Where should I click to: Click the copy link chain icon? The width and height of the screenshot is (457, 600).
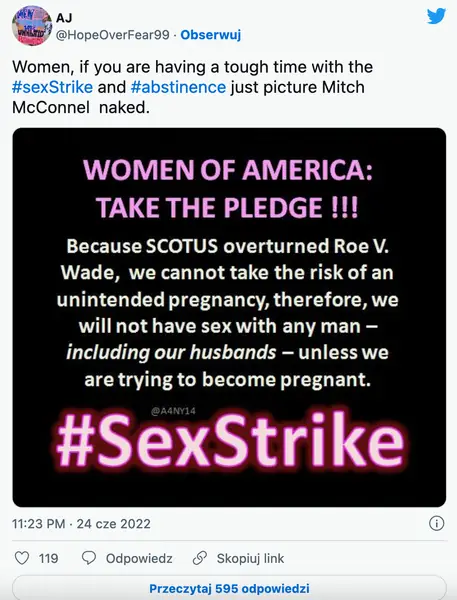[200, 558]
